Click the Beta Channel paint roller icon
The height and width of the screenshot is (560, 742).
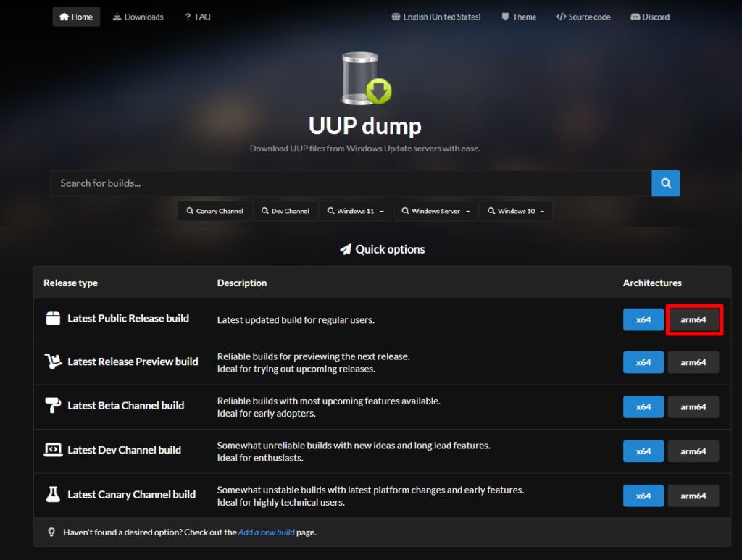[53, 406]
